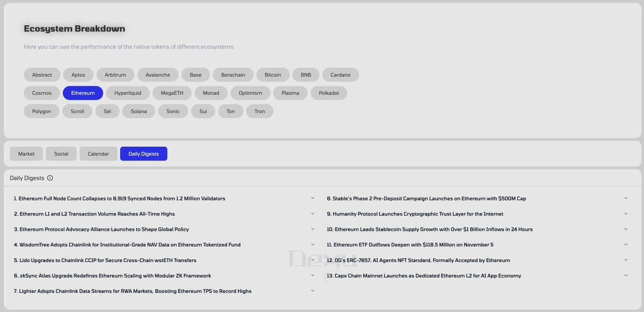Expand the Lido Upgrades to Chainlink CCIP digest
Image resolution: width=644 pixels, height=312 pixels.
point(313,260)
